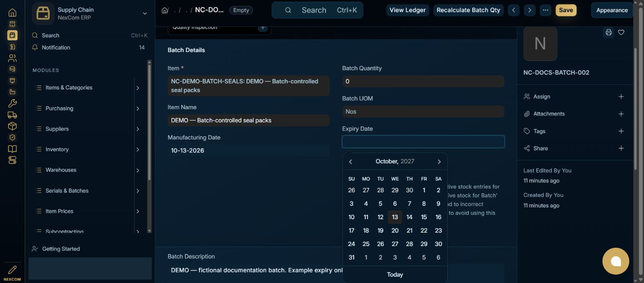The width and height of the screenshot is (644, 283).
Task: Add an assignment with plus icon
Action: pos(621,97)
